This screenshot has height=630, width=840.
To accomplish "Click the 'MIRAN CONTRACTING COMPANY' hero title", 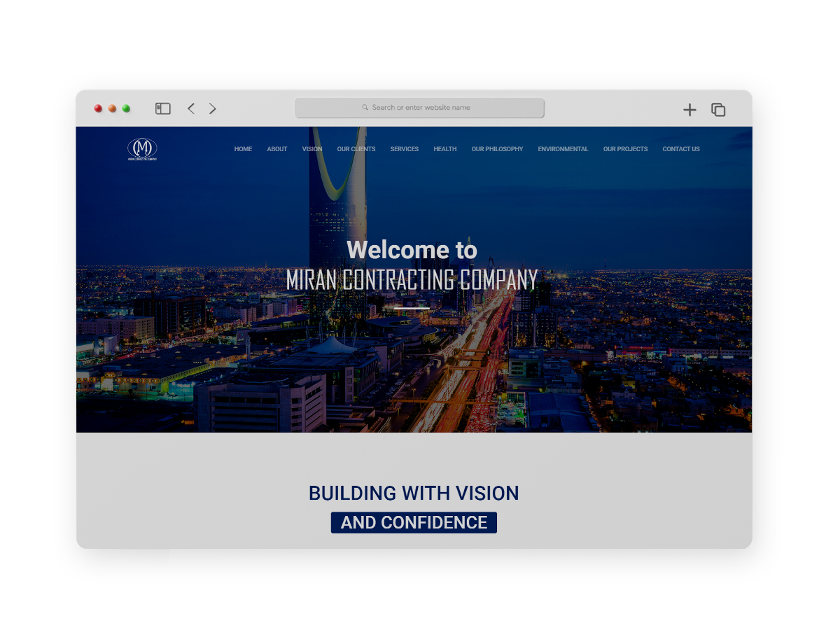I will [x=412, y=280].
